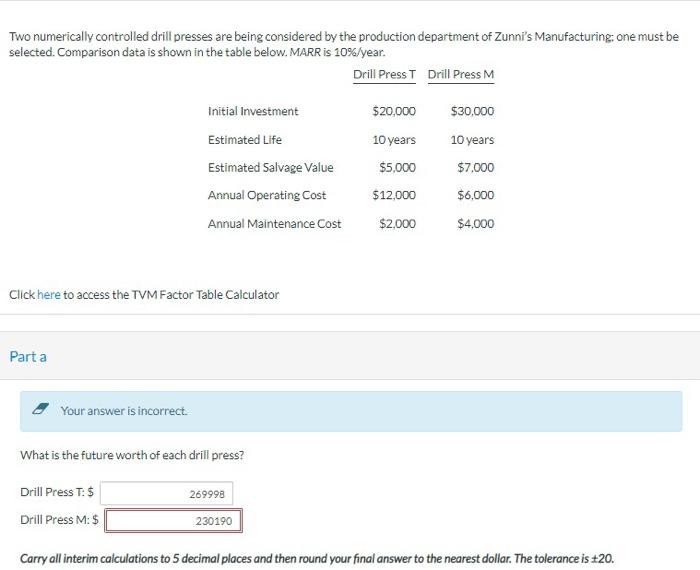This screenshot has height=570, width=700.
Task: Click the 'Estimated Salvage Value' label
Action: 271,167
